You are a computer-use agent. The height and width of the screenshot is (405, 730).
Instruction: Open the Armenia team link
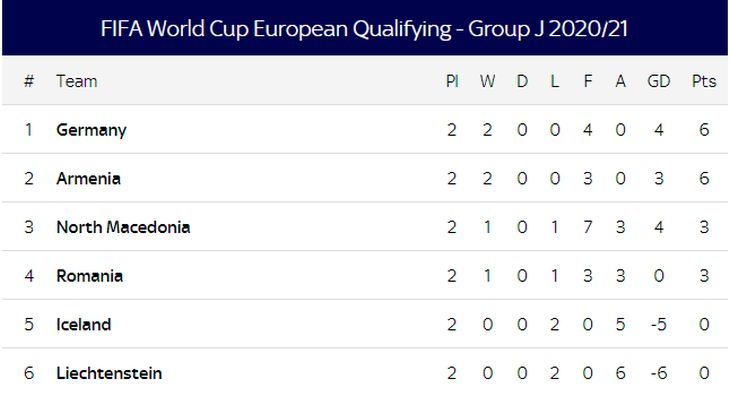(89, 179)
